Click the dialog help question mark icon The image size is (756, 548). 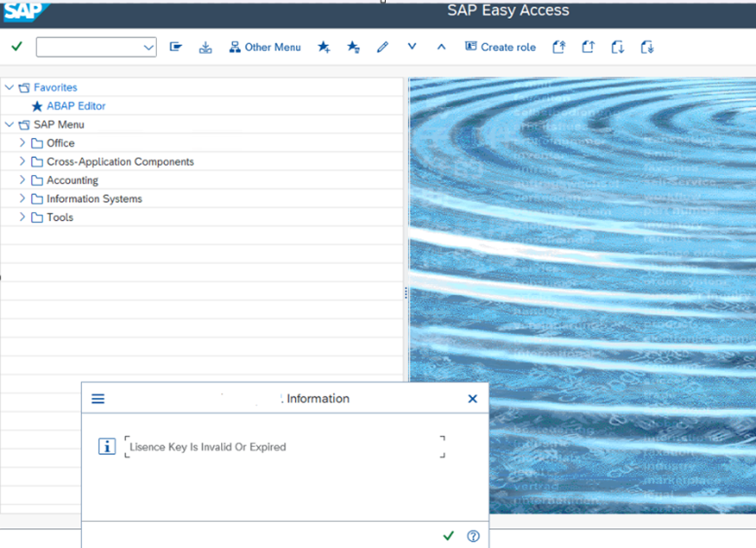point(474,535)
